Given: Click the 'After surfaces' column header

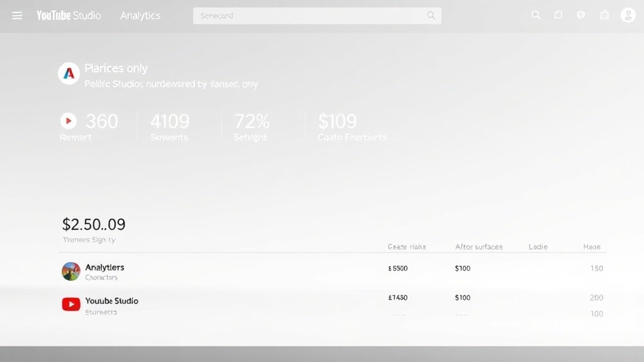Looking at the screenshot, I should tap(479, 246).
